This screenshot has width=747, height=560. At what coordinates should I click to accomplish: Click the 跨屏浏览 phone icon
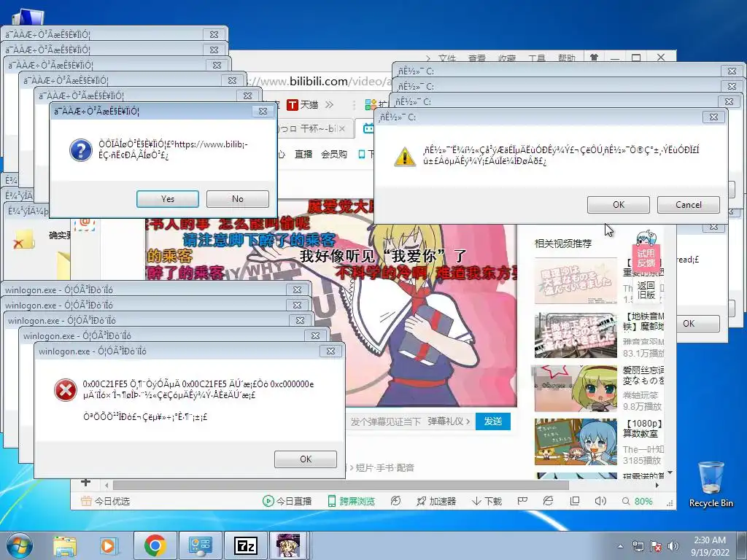[332, 501]
